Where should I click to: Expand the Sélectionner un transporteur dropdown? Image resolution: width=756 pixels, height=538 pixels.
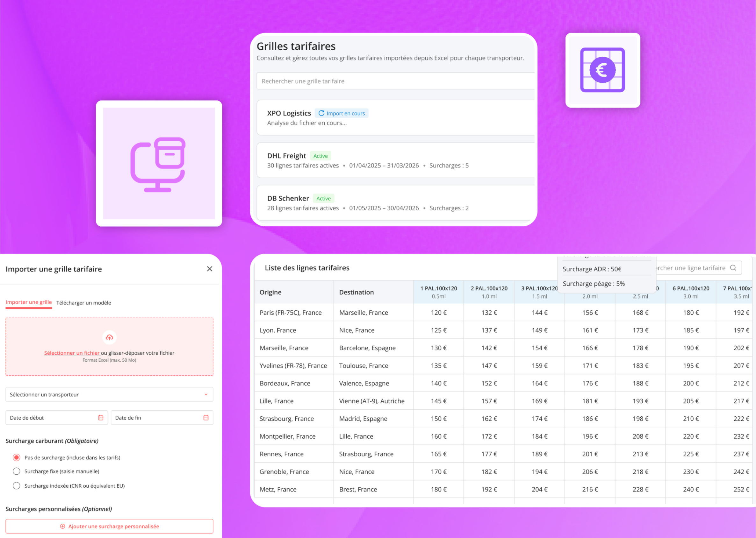[109, 394]
